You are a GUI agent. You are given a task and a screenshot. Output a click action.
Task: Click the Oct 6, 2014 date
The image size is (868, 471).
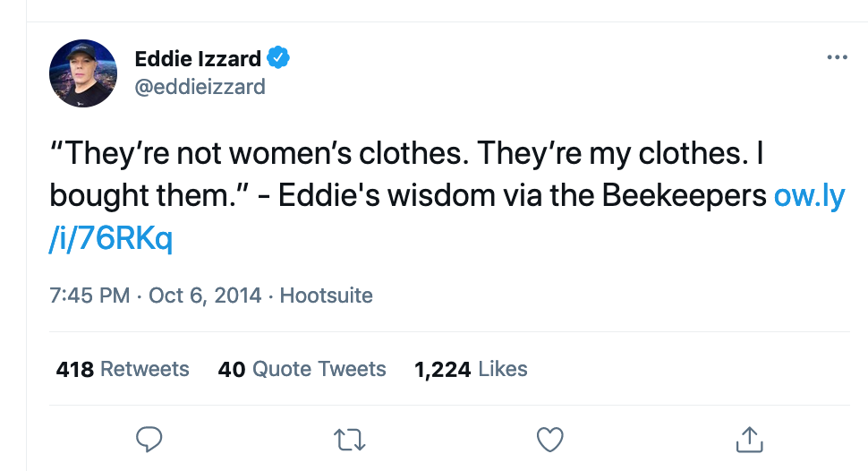pyautogui.click(x=204, y=295)
